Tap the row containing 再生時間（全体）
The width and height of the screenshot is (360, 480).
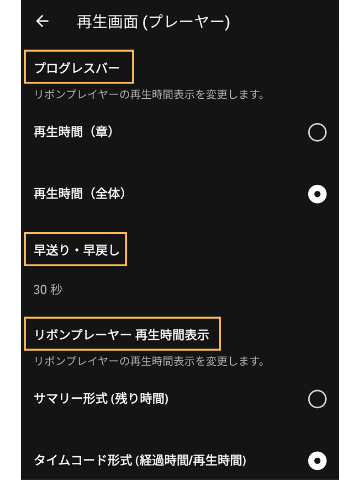(x=180, y=194)
